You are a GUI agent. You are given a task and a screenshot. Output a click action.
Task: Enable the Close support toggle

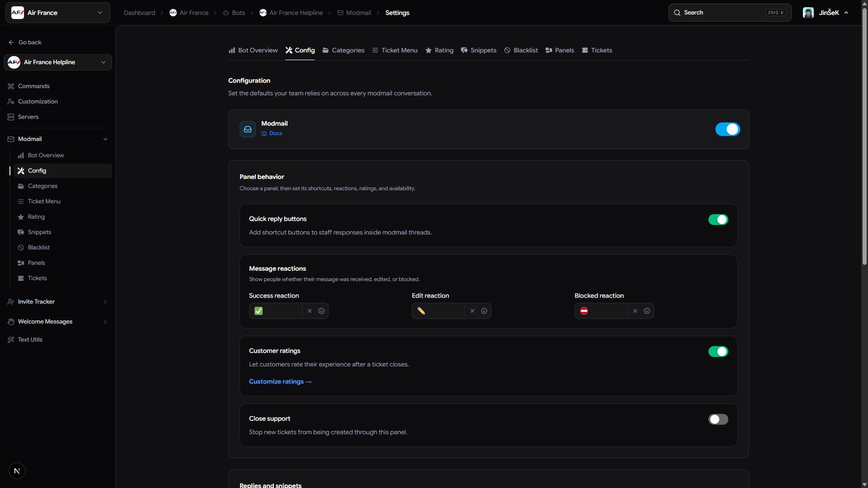coord(718,419)
